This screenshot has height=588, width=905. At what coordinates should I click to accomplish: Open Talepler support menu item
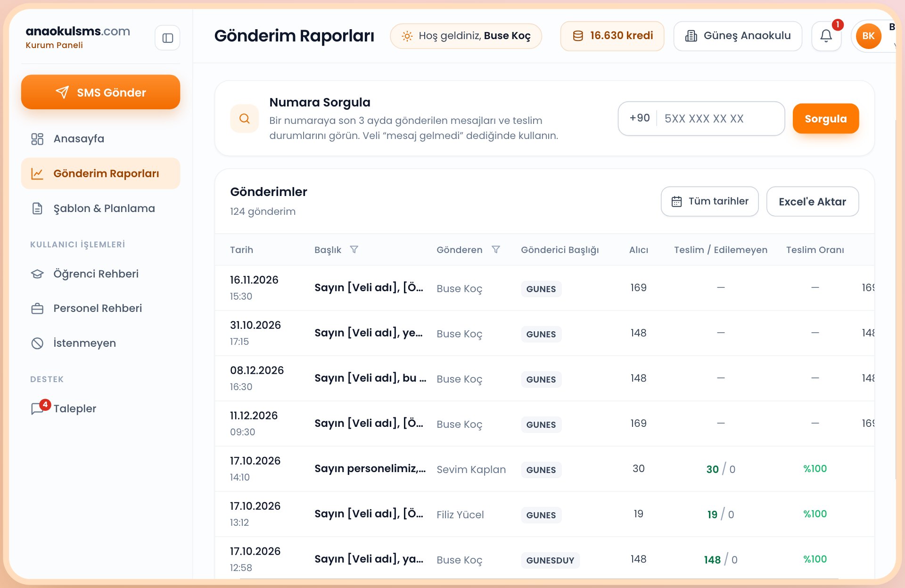100,408
